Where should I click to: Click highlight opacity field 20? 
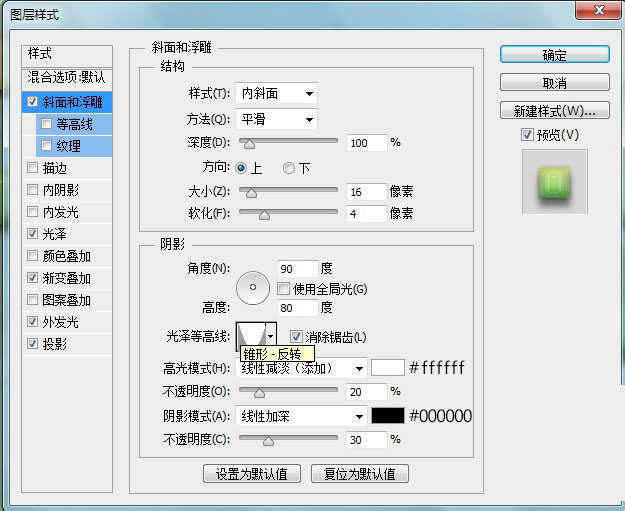pyautogui.click(x=367, y=392)
